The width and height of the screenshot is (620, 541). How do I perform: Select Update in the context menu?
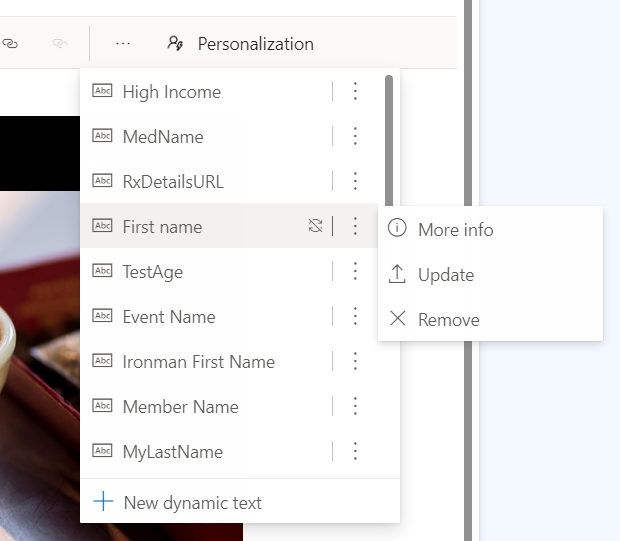(445, 275)
